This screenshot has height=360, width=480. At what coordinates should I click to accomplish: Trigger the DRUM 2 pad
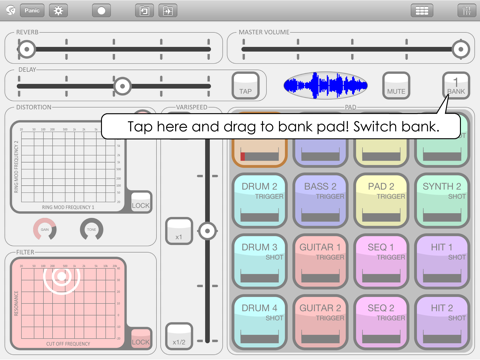[260, 201]
